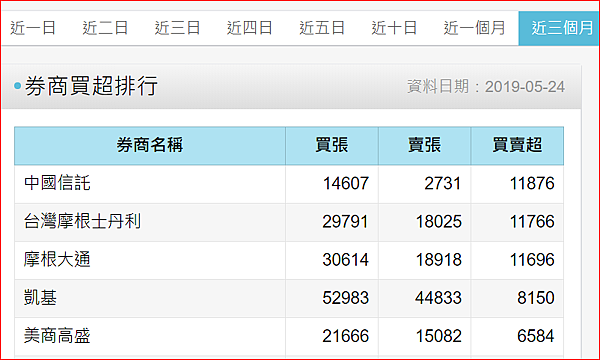
Task: Click the 6584 net value
Action: pos(536,336)
